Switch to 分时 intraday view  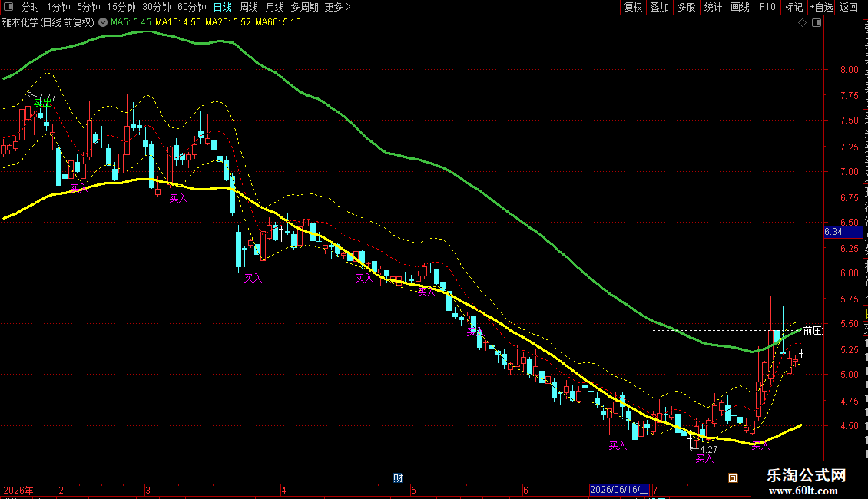pos(31,7)
